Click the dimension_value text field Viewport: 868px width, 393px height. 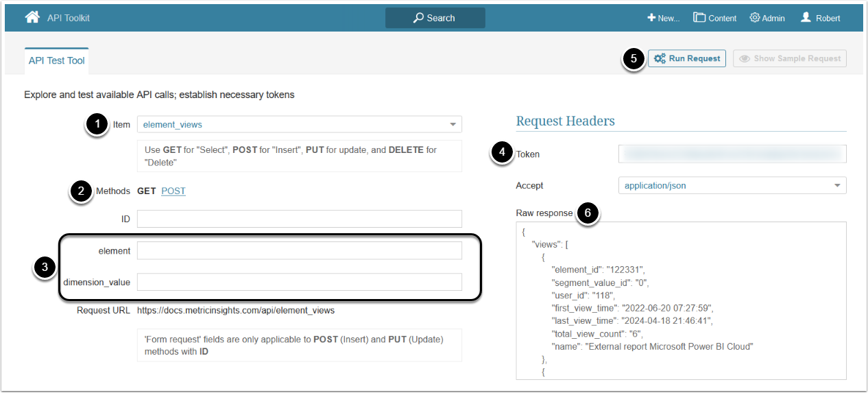(299, 282)
